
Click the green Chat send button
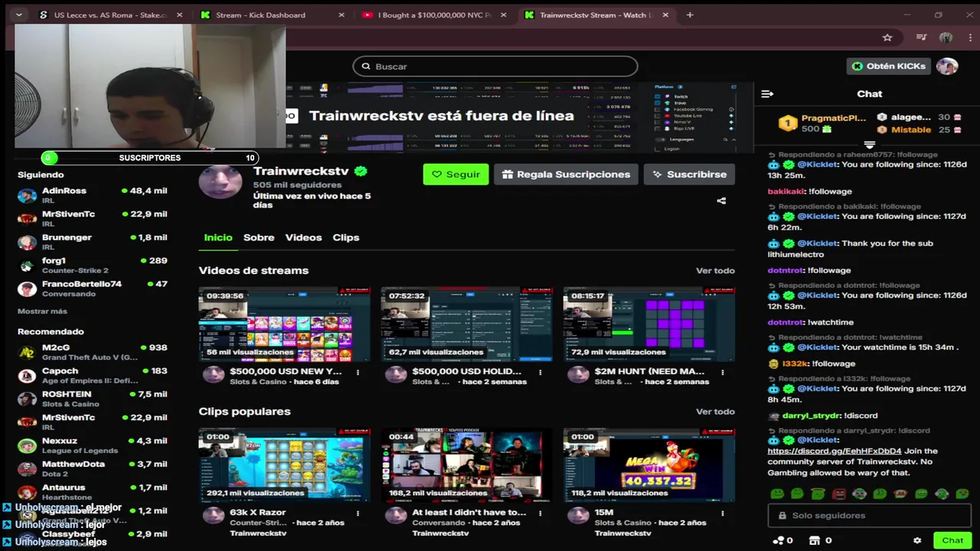[952, 540]
